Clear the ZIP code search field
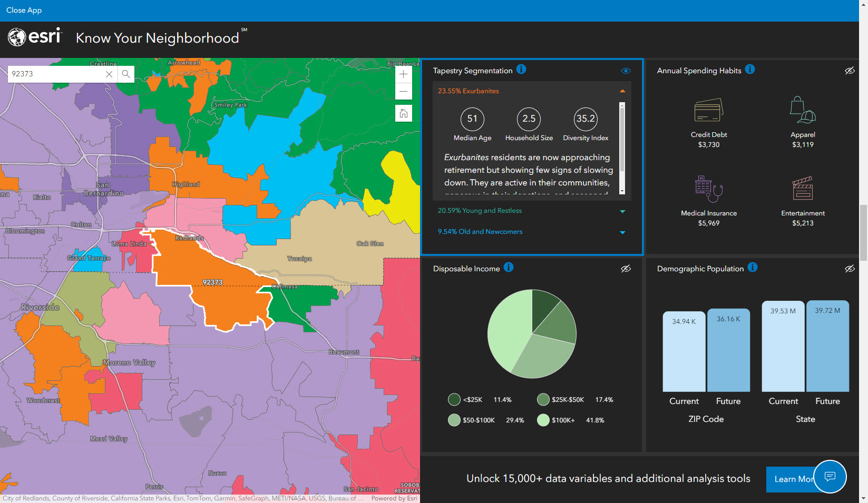This screenshot has height=503, width=868. pyautogui.click(x=109, y=74)
